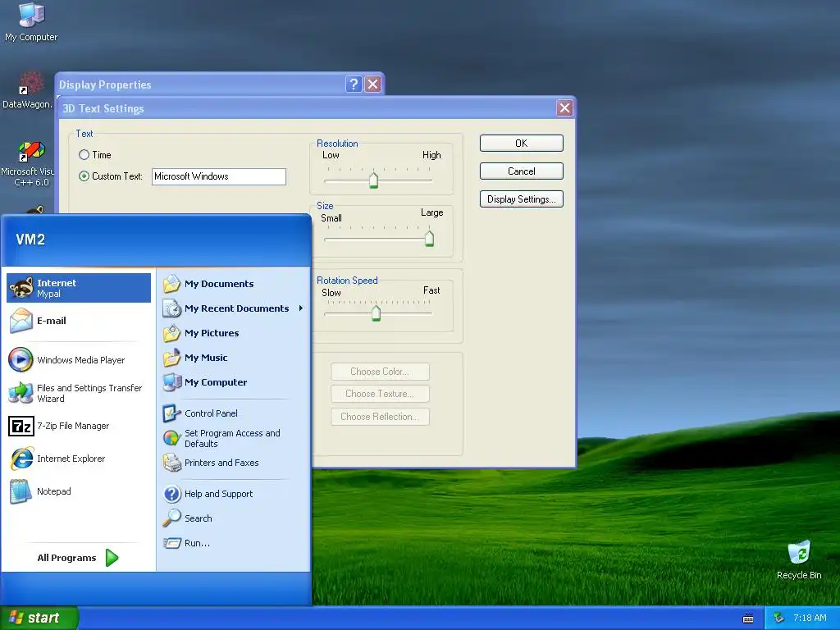Open Help and Support
The image size is (840, 630).
pyautogui.click(x=233, y=494)
